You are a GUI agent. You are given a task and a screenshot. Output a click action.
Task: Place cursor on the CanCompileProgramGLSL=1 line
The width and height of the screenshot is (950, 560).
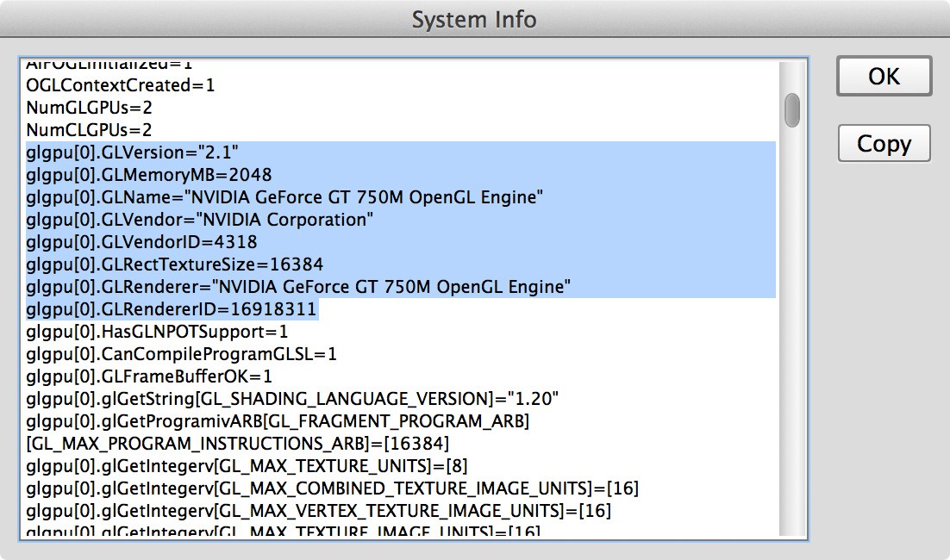point(181,353)
